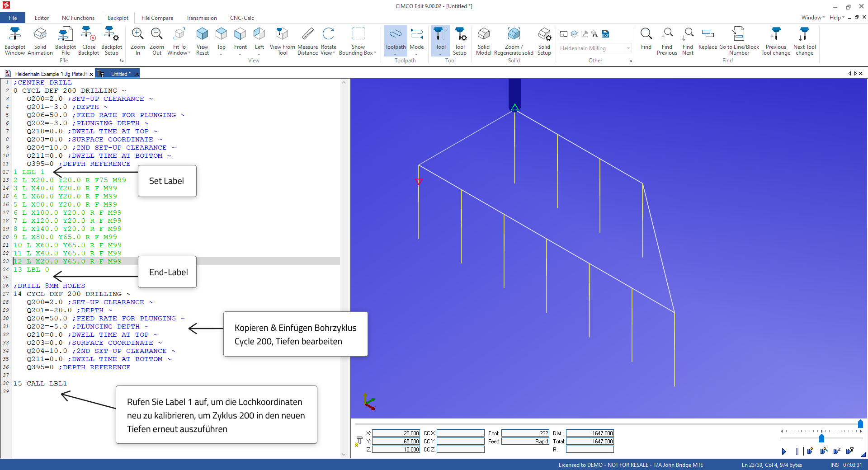868x470 pixels.
Task: Run to next Z level button
Action: tap(837, 451)
